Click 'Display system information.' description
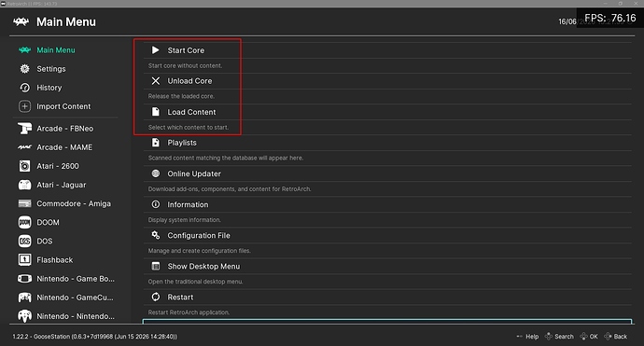Screen dimensions: 644x346 185,220
